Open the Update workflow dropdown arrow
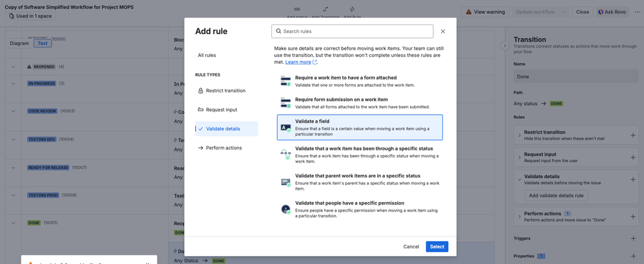 [564, 12]
